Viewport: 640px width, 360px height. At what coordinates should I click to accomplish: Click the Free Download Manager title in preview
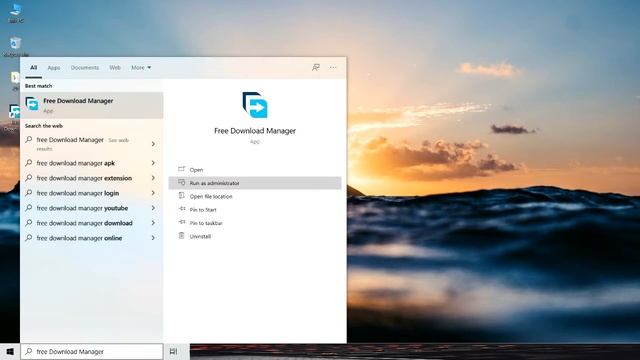coord(255,131)
